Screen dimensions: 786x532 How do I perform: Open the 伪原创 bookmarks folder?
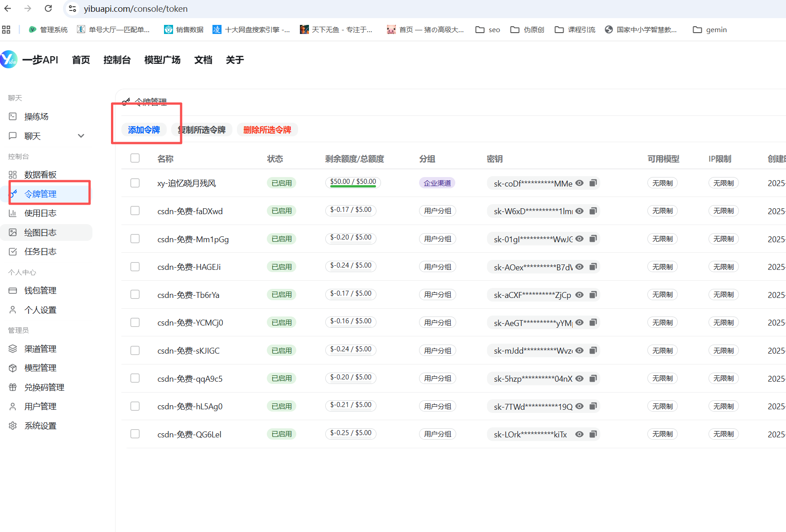point(527,30)
